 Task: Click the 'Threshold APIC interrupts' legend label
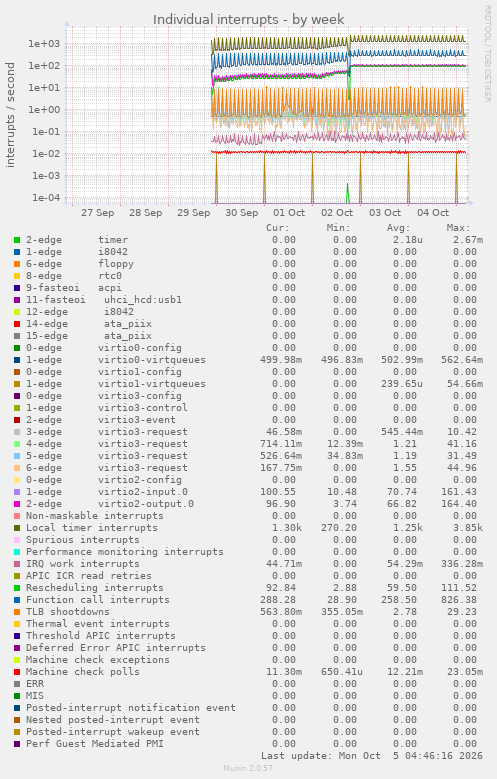pos(101,635)
